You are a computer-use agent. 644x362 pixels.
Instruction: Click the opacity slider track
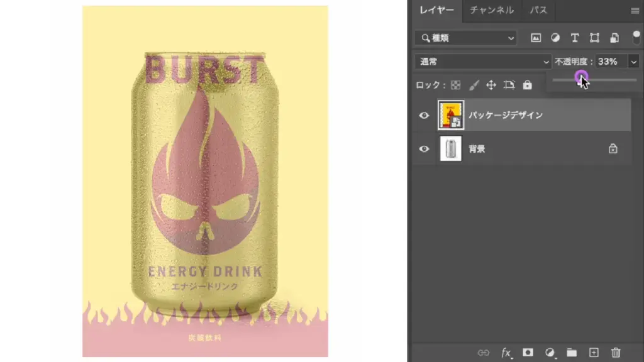[610, 80]
